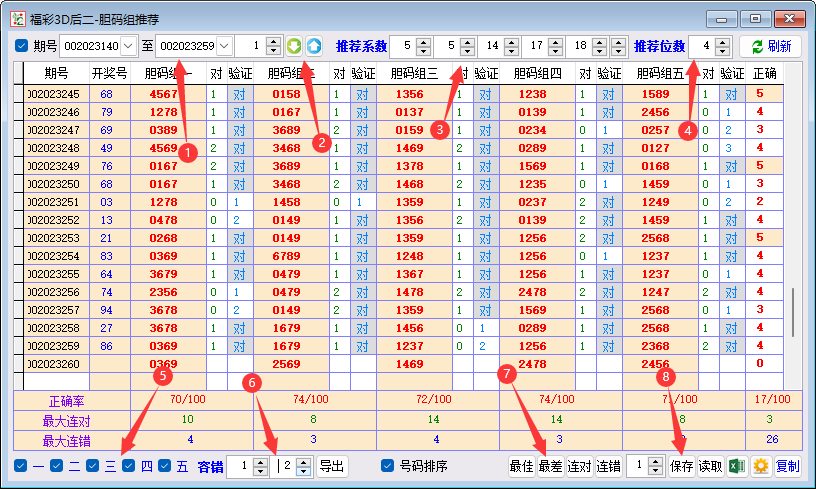This screenshot has height=489, width=816.
Task: Decrease second 容错 spinner value
Action: click(303, 471)
